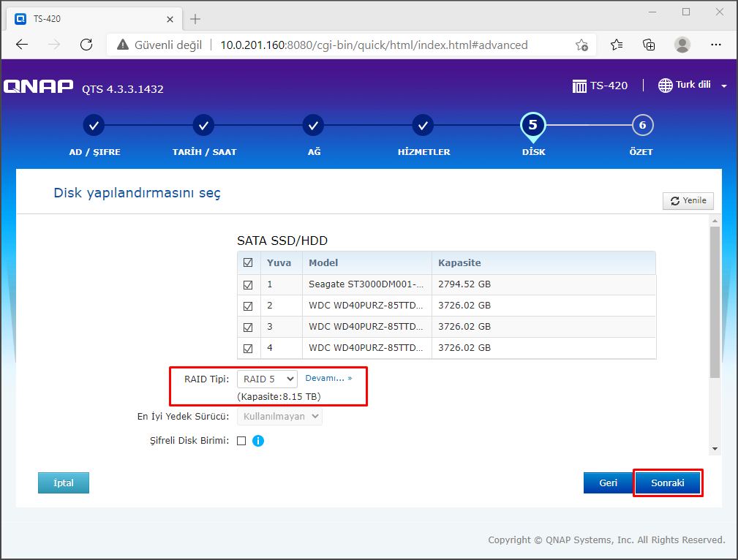
Task: Click the add-to-favorites star in address bar
Action: [581, 45]
